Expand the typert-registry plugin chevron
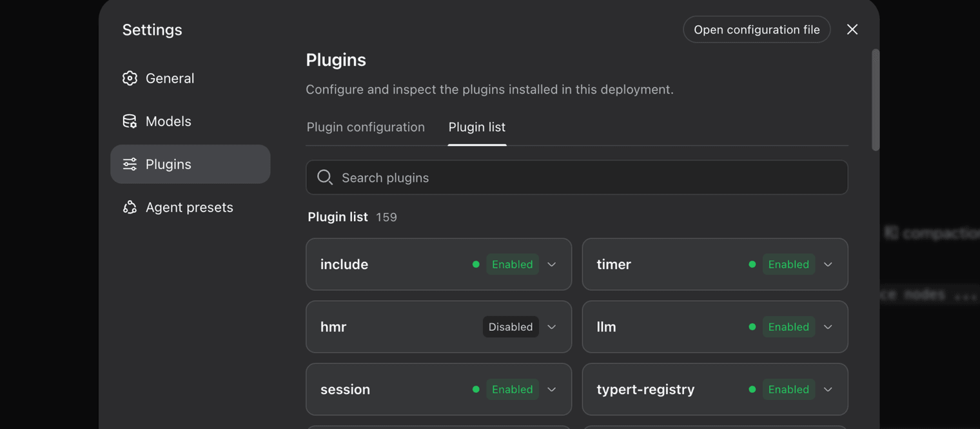The image size is (980, 429). (828, 390)
